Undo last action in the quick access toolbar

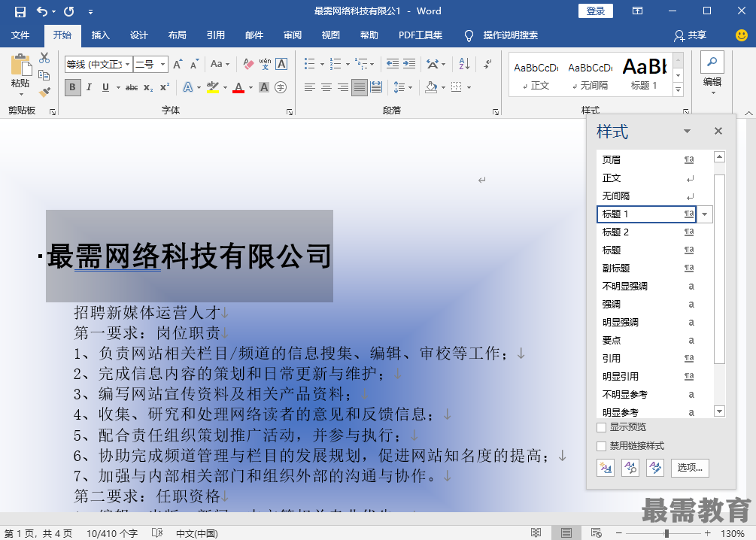tap(42, 11)
